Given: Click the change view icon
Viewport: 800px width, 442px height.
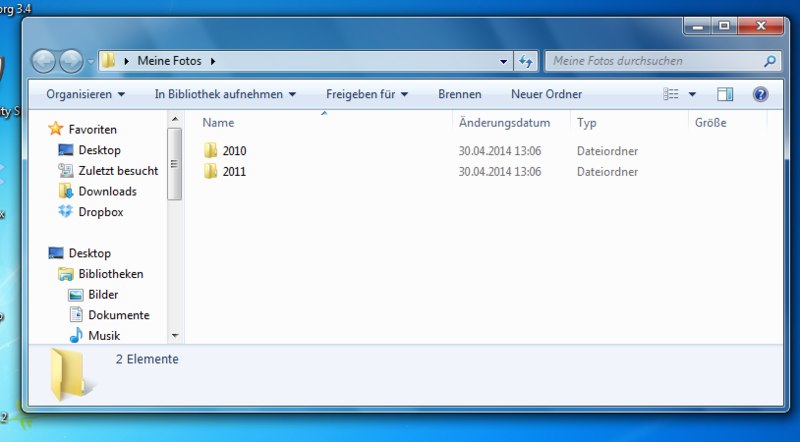Looking at the screenshot, I should tap(671, 94).
